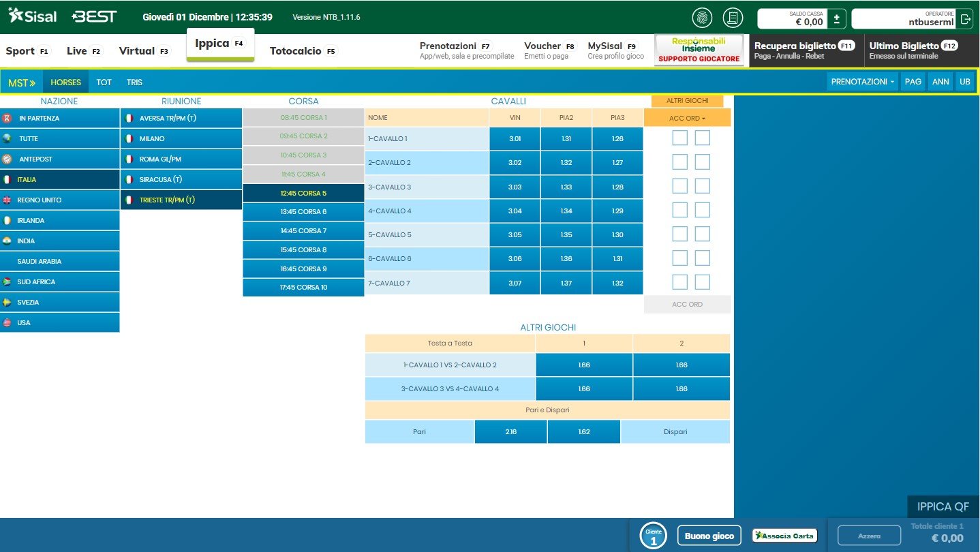980x552 pixels.
Task: Select the Tutte globe icon
Action: coord(7,138)
